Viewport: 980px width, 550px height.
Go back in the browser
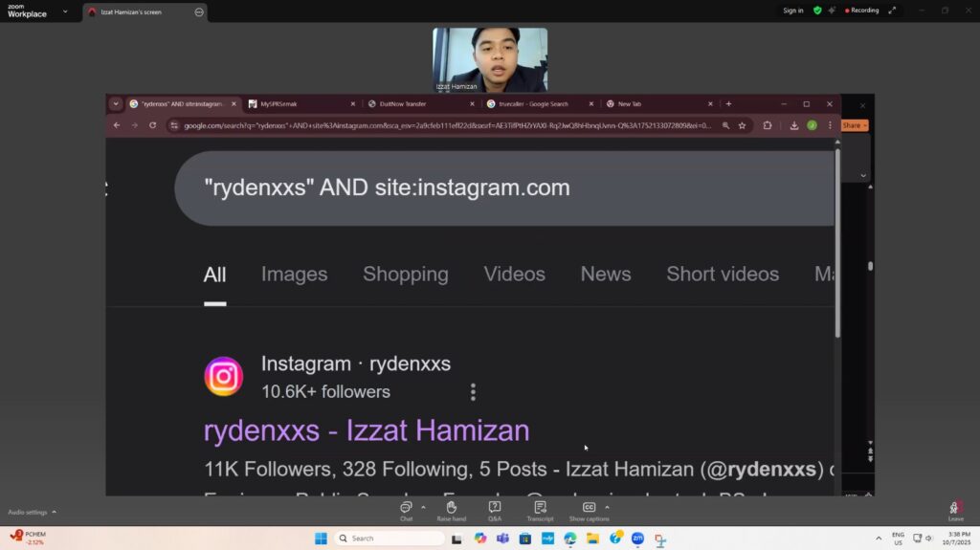tap(116, 125)
